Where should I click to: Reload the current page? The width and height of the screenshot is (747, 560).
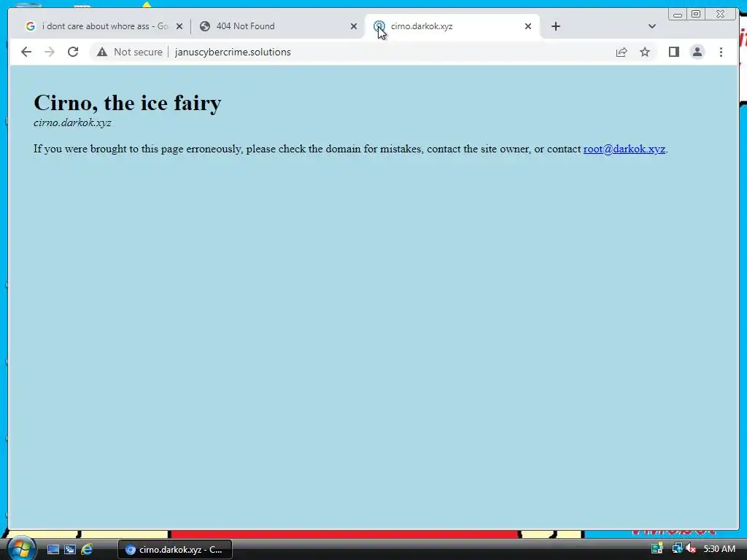coord(73,52)
